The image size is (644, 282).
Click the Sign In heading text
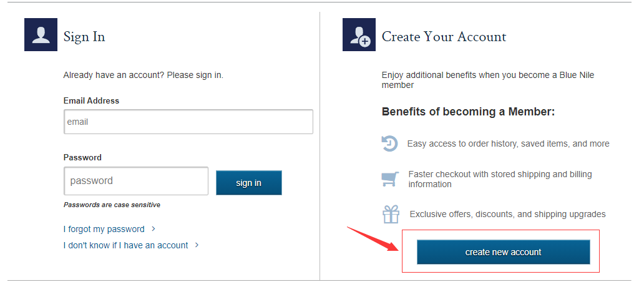[84, 37]
